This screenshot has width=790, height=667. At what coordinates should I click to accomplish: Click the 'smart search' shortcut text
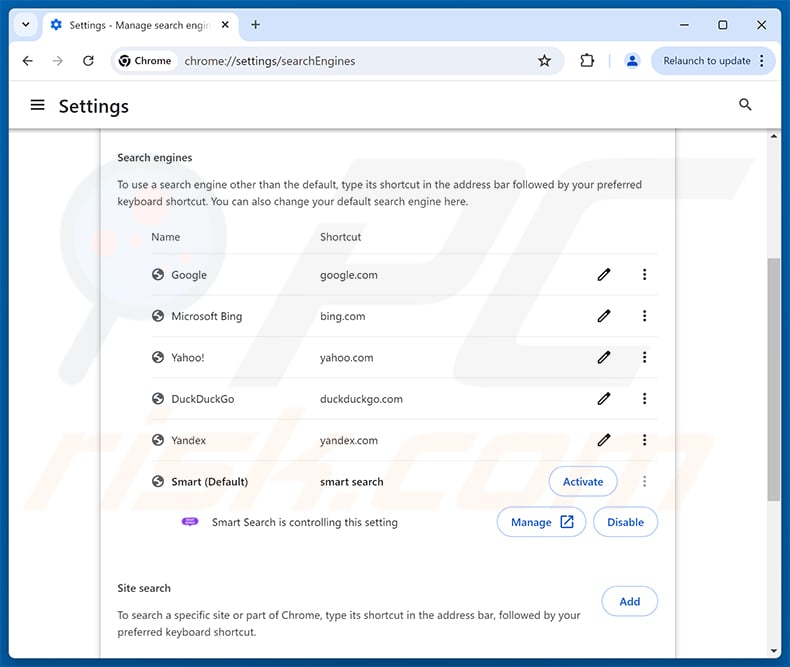[x=352, y=482]
